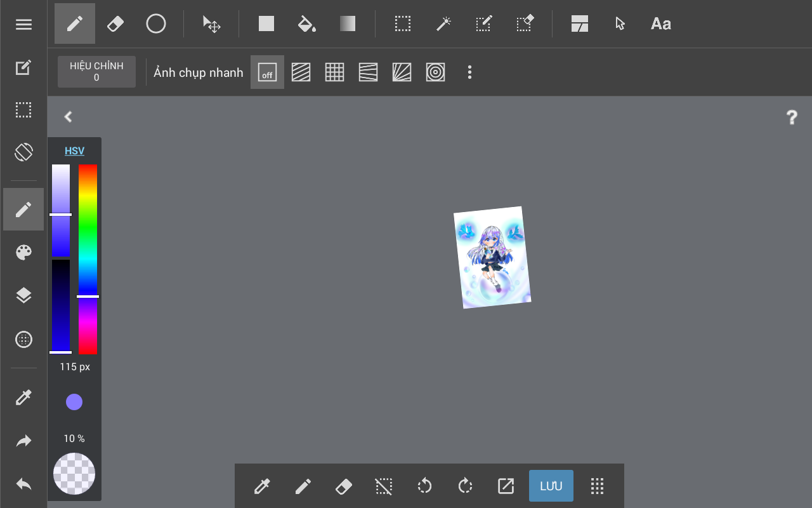Open the Text tool
The width and height of the screenshot is (812, 508).
pyautogui.click(x=660, y=24)
